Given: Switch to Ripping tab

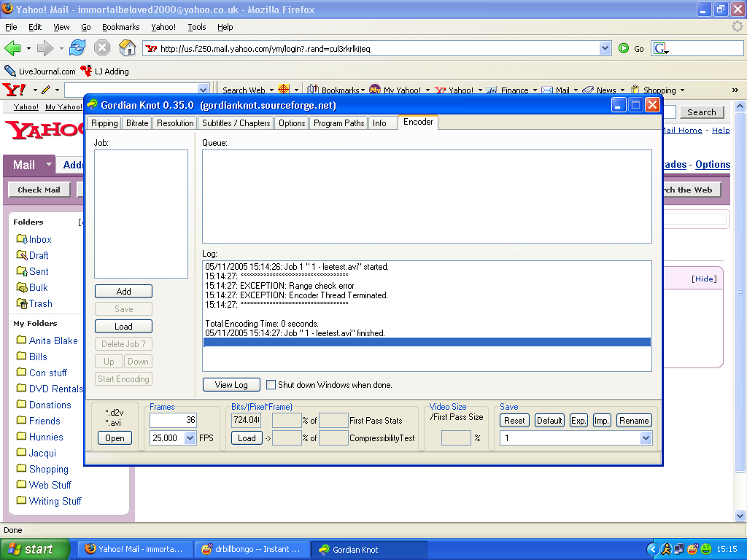Looking at the screenshot, I should 104,122.
